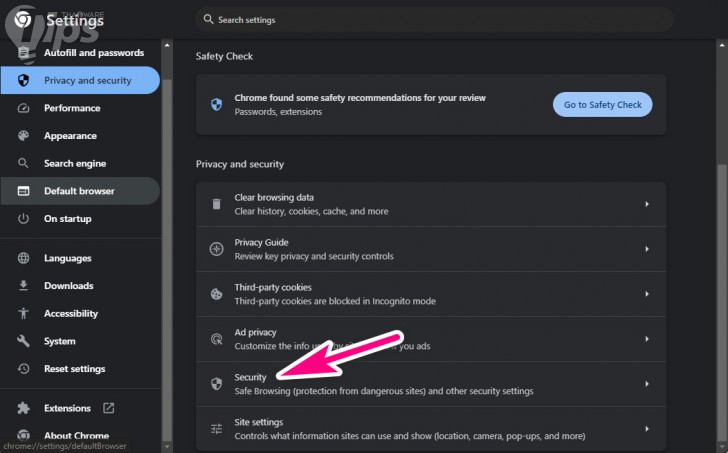
Task: Click the Languages globe icon in sidebar
Action: 23,258
